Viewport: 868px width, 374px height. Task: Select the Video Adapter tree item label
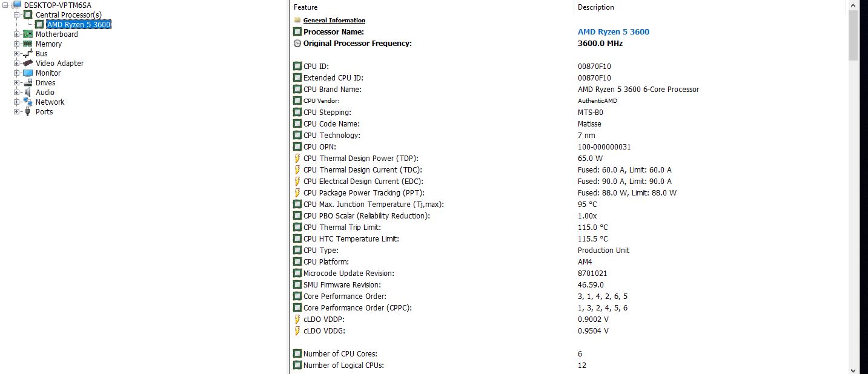(x=59, y=63)
